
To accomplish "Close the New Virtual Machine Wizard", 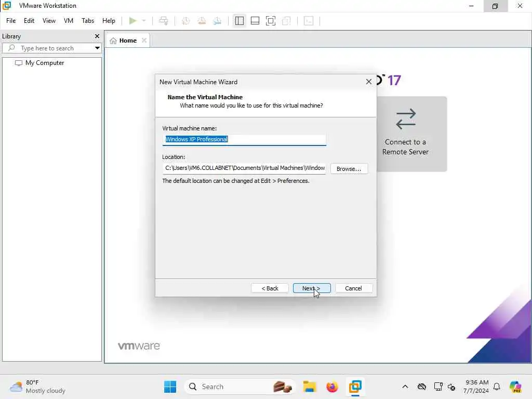I will pyautogui.click(x=369, y=82).
